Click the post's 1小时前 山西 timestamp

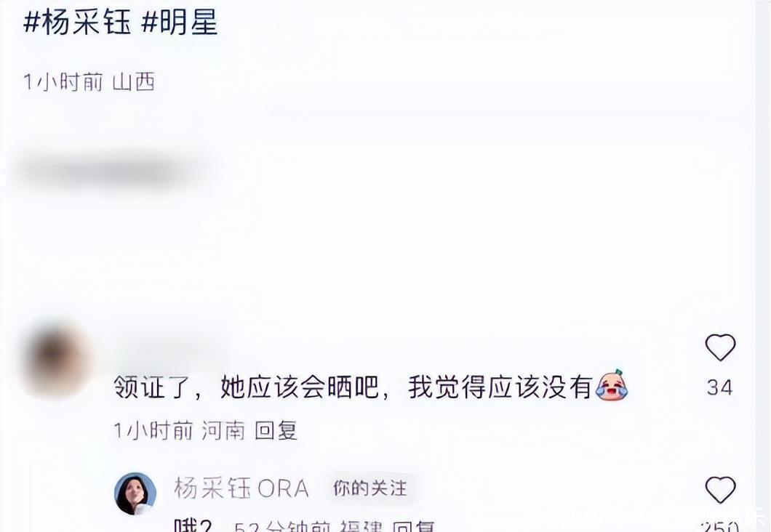(89, 82)
